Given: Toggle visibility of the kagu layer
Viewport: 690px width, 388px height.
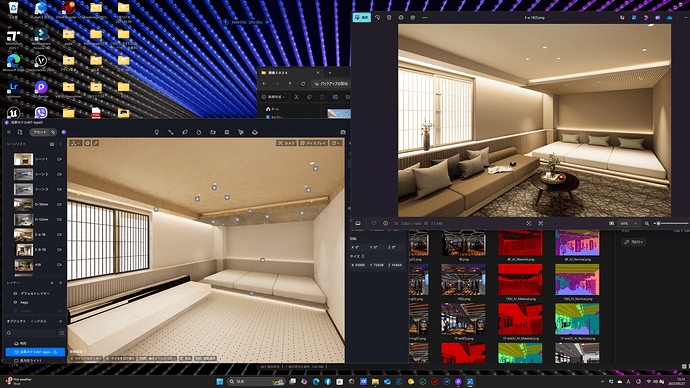Looking at the screenshot, I should point(15,302).
